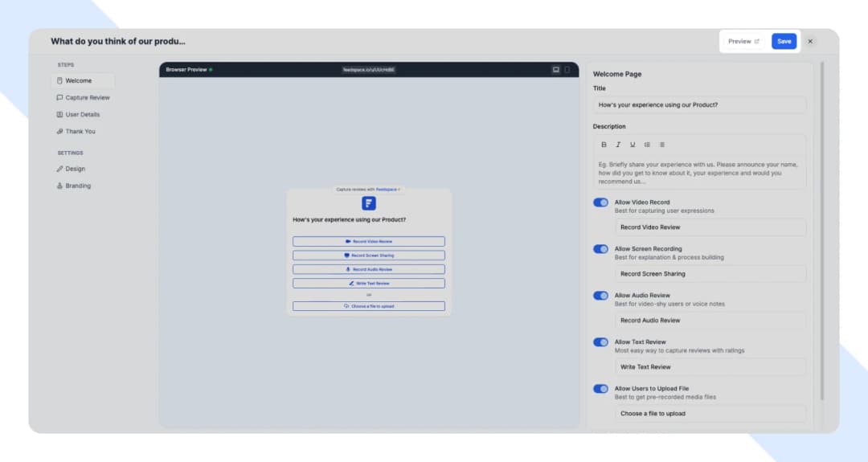
Task: Switch browser preview to mobile view
Action: (x=567, y=70)
